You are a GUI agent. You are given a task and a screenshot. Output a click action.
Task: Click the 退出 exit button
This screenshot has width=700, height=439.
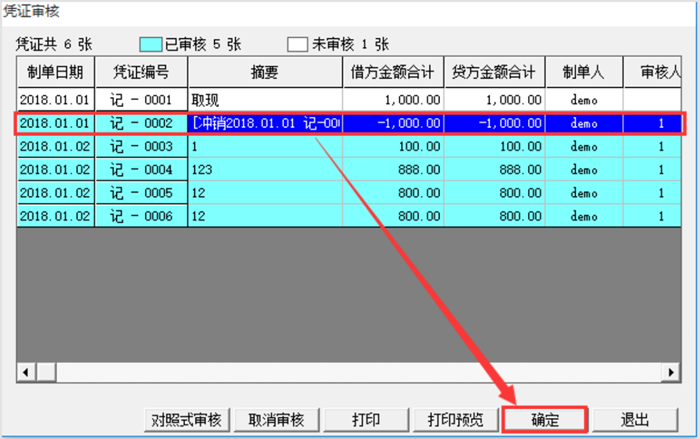coord(635,420)
